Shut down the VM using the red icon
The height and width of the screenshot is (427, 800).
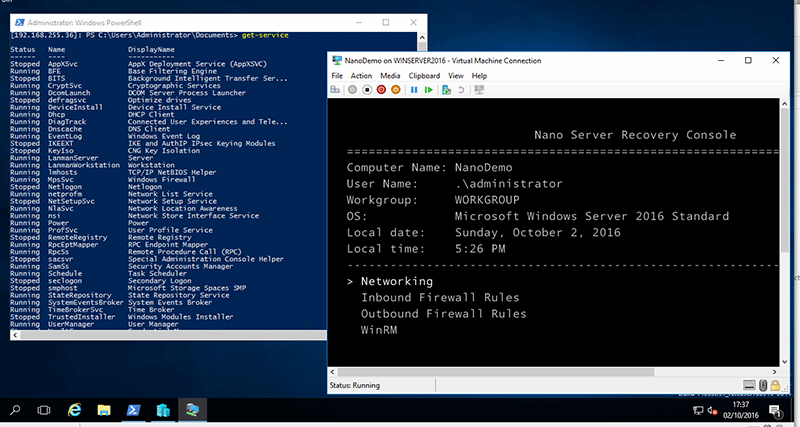[381, 90]
